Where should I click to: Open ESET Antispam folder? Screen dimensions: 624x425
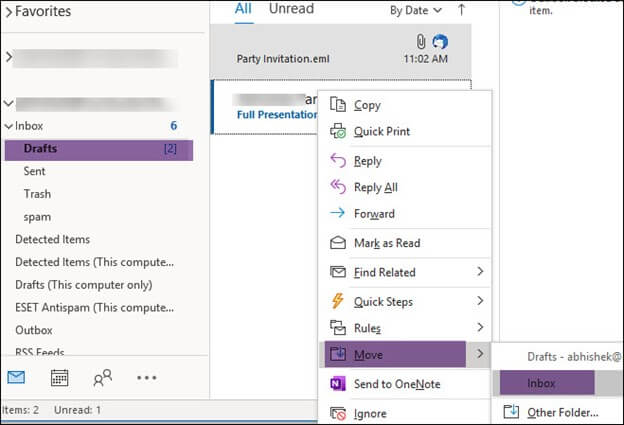click(x=94, y=308)
